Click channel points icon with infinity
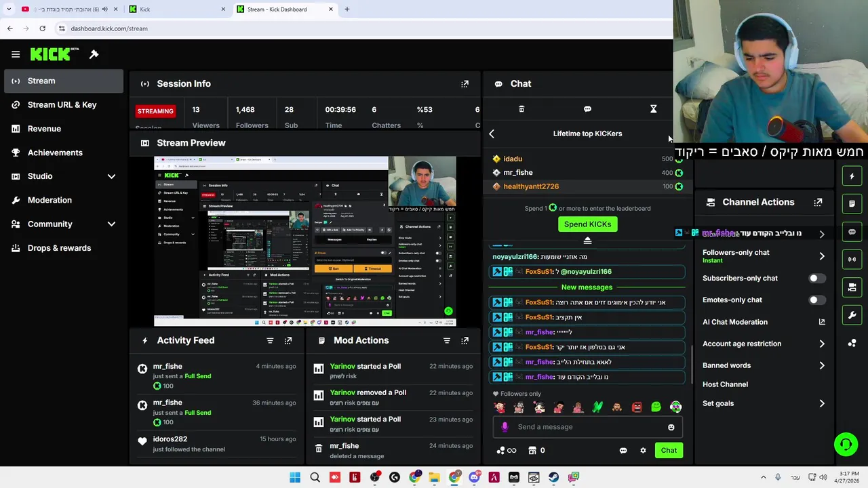 click(507, 450)
